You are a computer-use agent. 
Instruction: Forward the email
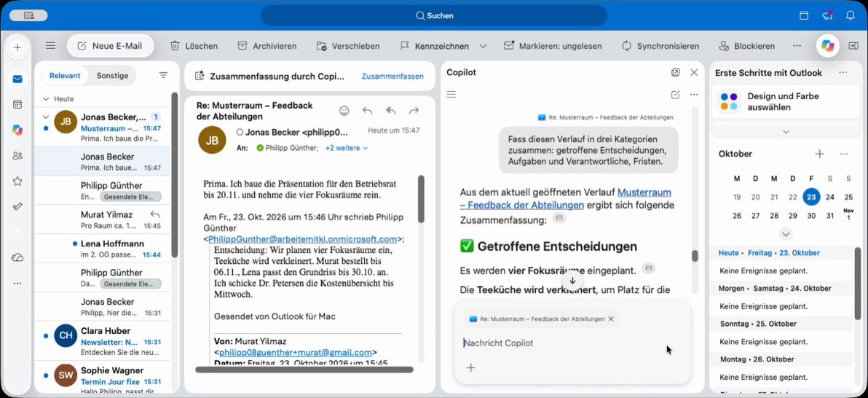414,111
